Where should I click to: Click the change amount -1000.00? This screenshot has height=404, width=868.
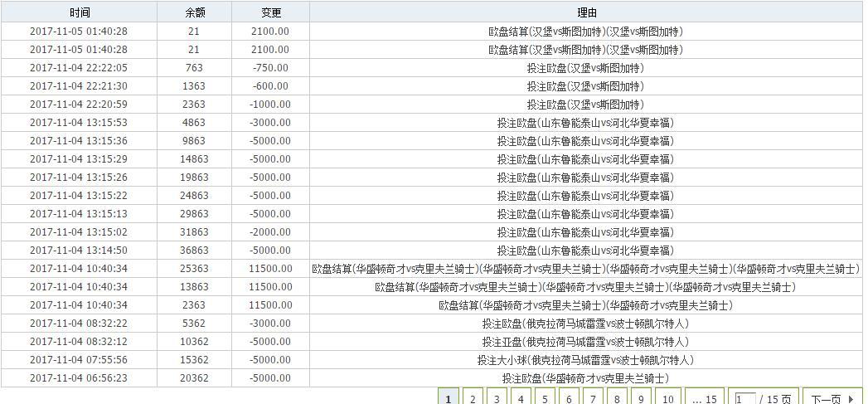pos(271,105)
